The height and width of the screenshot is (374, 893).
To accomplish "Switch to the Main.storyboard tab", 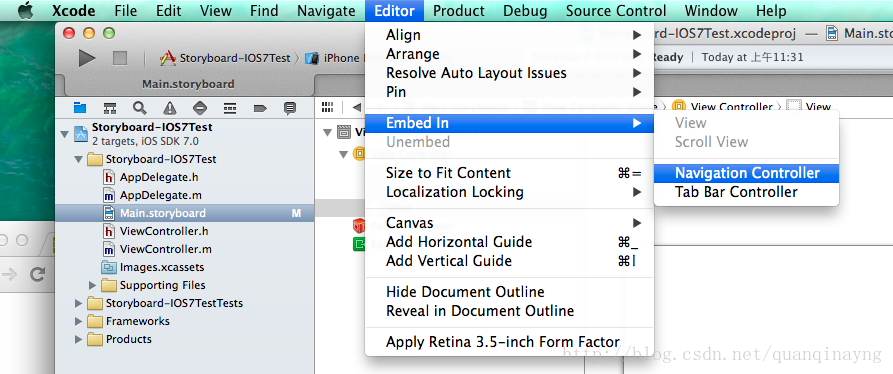I will tap(188, 84).
